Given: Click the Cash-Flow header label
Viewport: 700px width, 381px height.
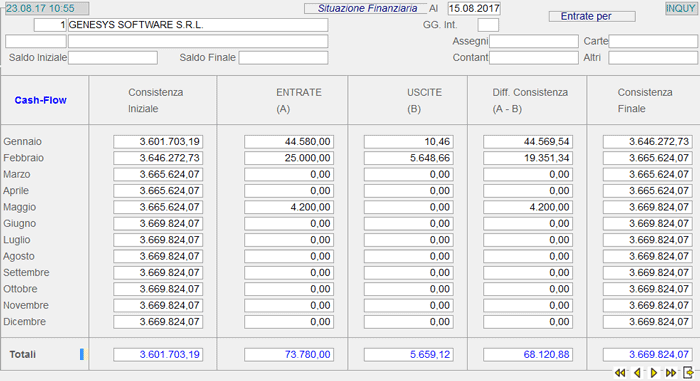Looking at the screenshot, I should pyautogui.click(x=41, y=100).
